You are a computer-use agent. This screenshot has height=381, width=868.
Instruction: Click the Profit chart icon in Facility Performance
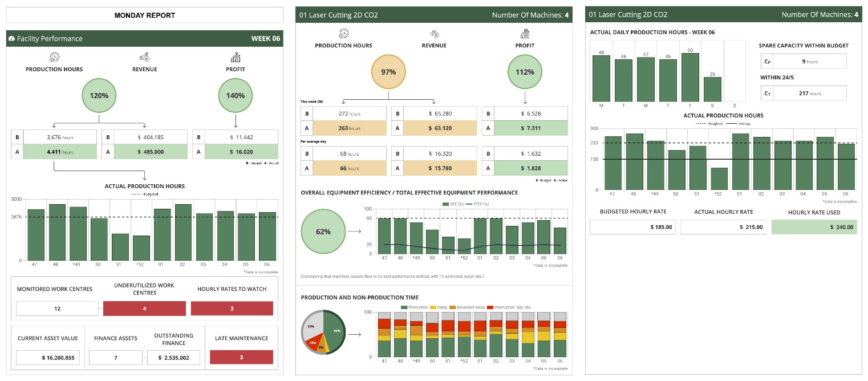(235, 56)
